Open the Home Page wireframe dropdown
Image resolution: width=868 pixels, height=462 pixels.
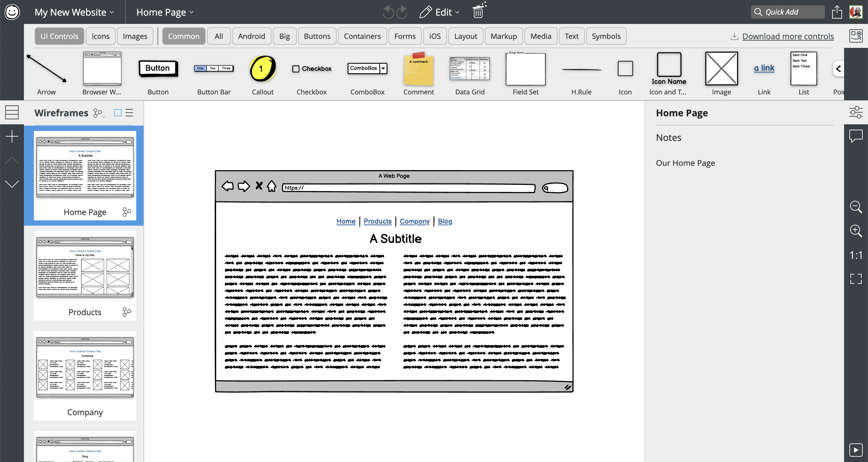165,12
